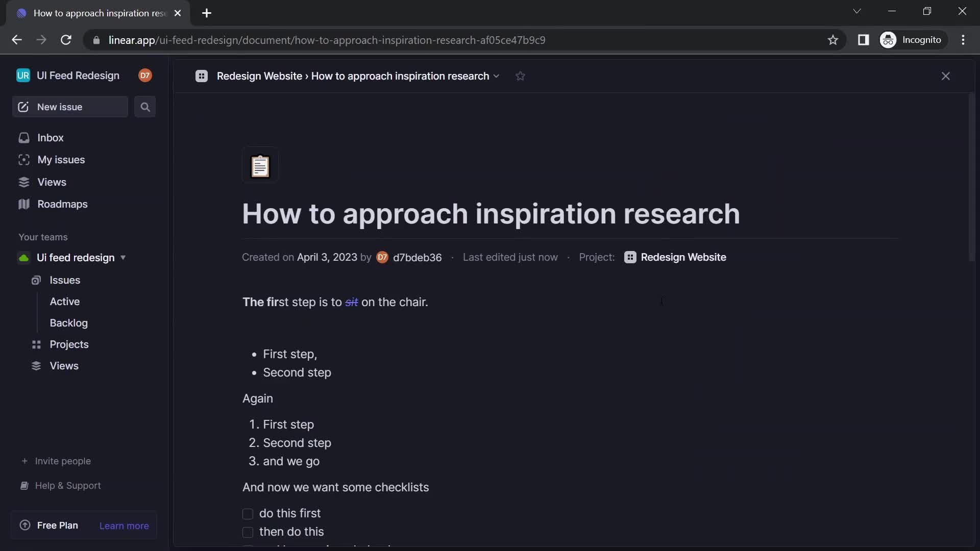Image resolution: width=980 pixels, height=551 pixels.
Task: Click the Redesign Website project icon
Action: [x=629, y=258]
